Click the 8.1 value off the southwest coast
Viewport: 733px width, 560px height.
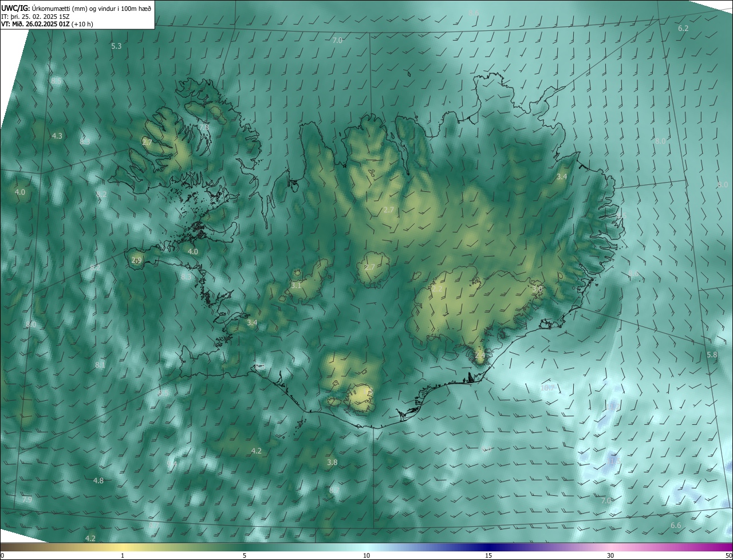100,365
